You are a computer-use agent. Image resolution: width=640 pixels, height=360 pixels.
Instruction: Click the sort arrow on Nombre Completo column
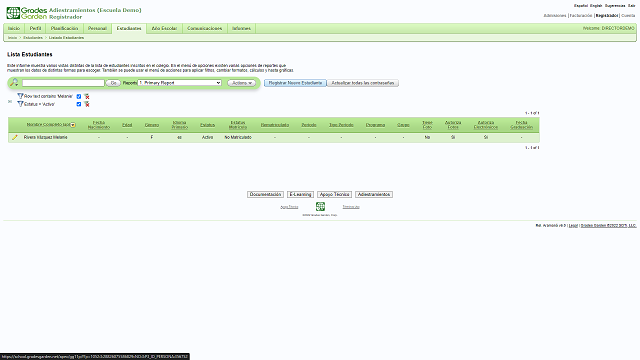point(73,125)
